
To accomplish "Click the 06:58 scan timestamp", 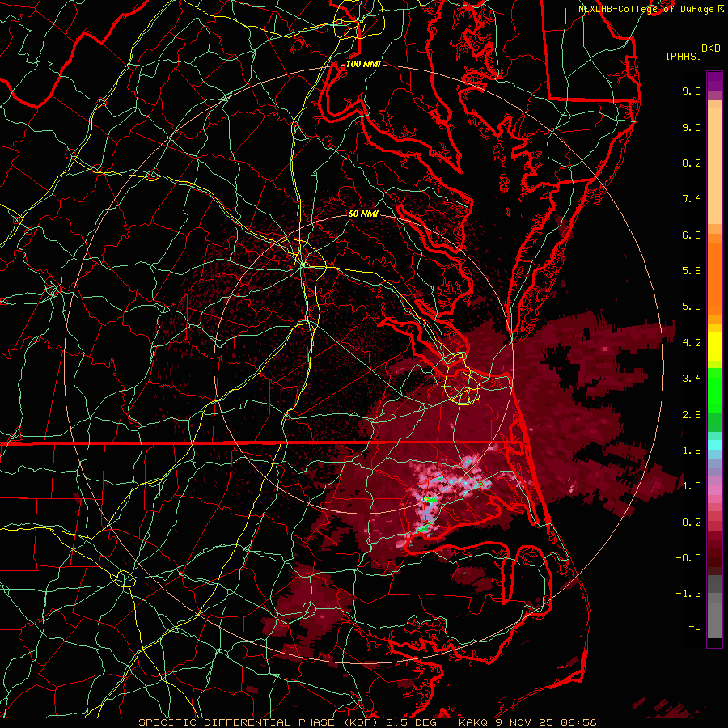I will 580,722.
